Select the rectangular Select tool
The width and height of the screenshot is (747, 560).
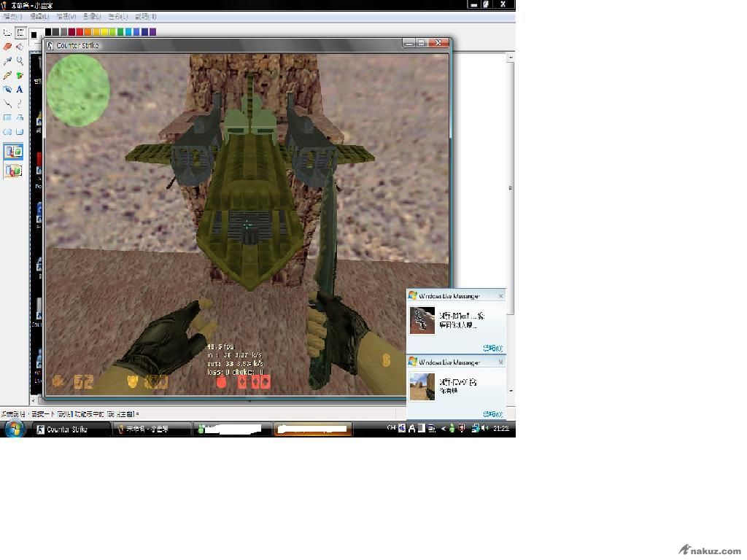point(20,32)
